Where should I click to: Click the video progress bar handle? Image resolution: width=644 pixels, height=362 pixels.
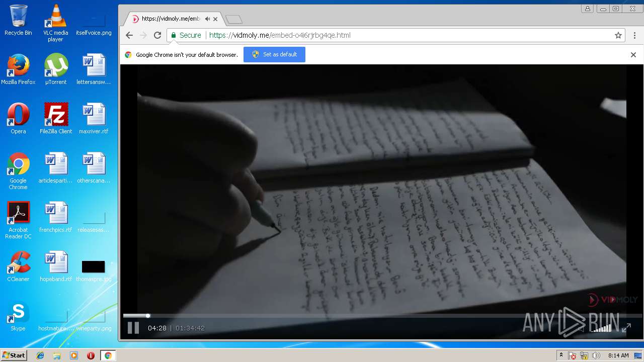[148, 316]
